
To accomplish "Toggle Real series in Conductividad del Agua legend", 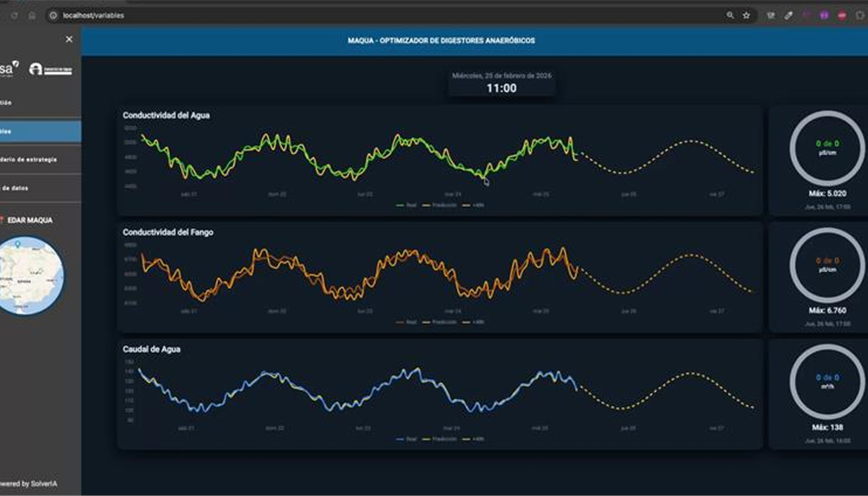I will [x=407, y=205].
